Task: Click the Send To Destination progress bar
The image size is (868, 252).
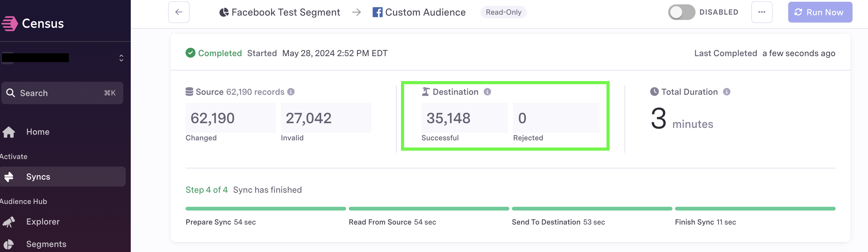Action: (x=592, y=208)
